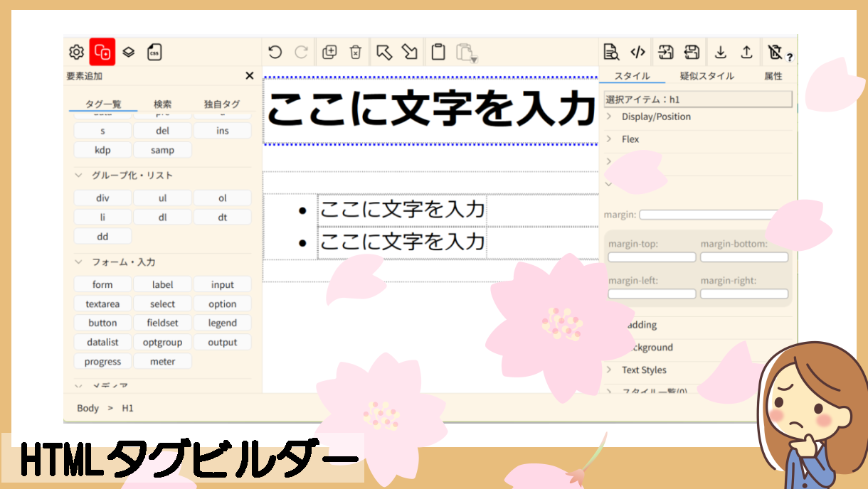The image size is (868, 489).
Task: Click the red add-element icon
Action: click(102, 52)
